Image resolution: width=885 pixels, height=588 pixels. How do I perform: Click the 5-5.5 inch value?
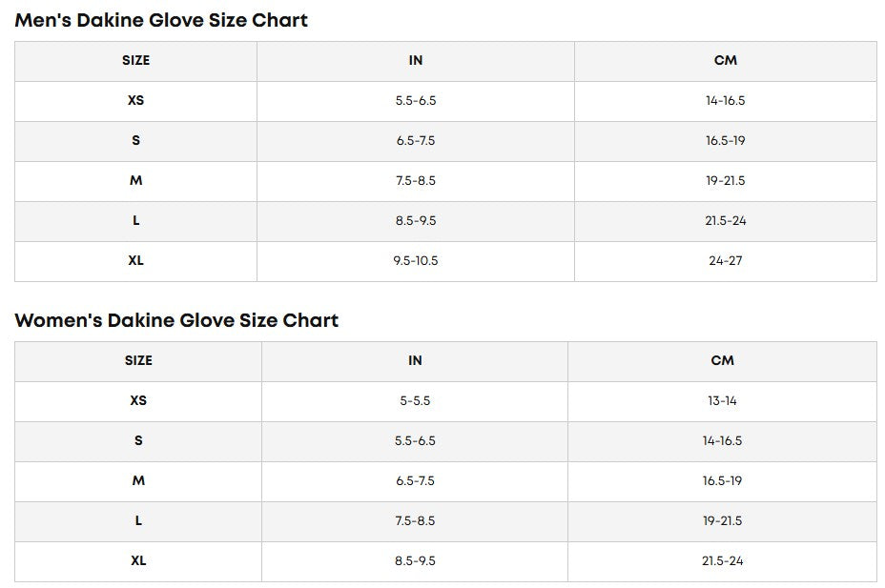[x=415, y=400]
